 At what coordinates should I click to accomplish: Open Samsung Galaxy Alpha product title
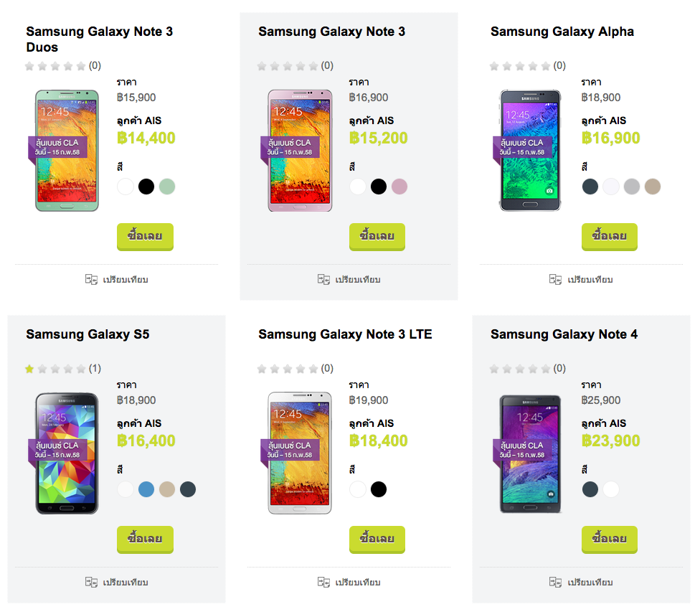tap(562, 32)
